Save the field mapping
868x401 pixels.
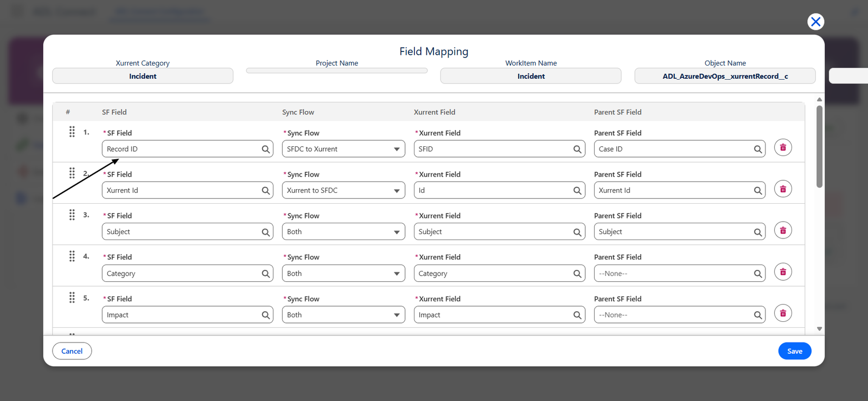[795, 351]
